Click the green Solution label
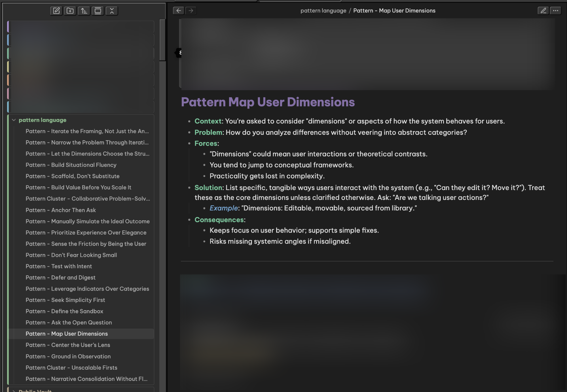567x392 pixels. click(x=208, y=188)
